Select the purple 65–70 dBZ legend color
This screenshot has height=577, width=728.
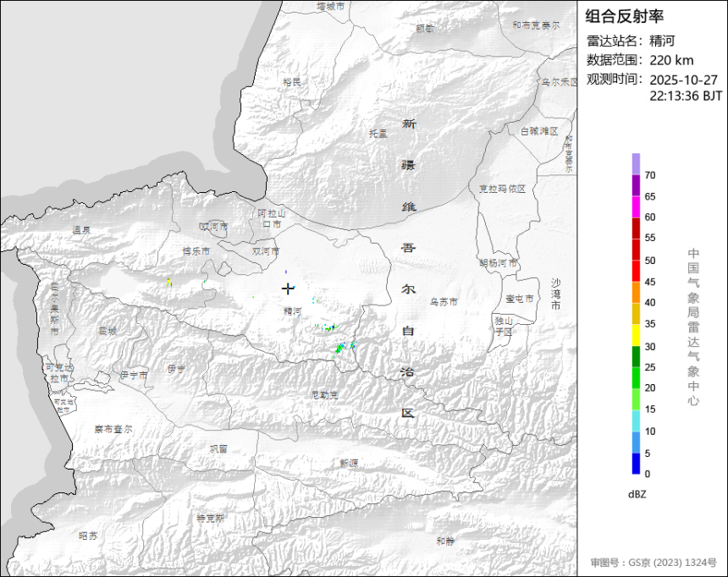tap(636, 185)
